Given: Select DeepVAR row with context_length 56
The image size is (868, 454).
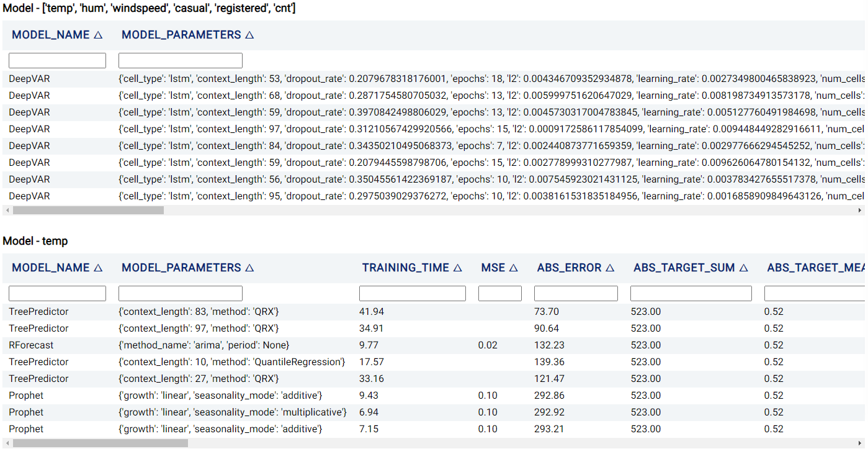Looking at the screenshot, I should click(x=434, y=179).
